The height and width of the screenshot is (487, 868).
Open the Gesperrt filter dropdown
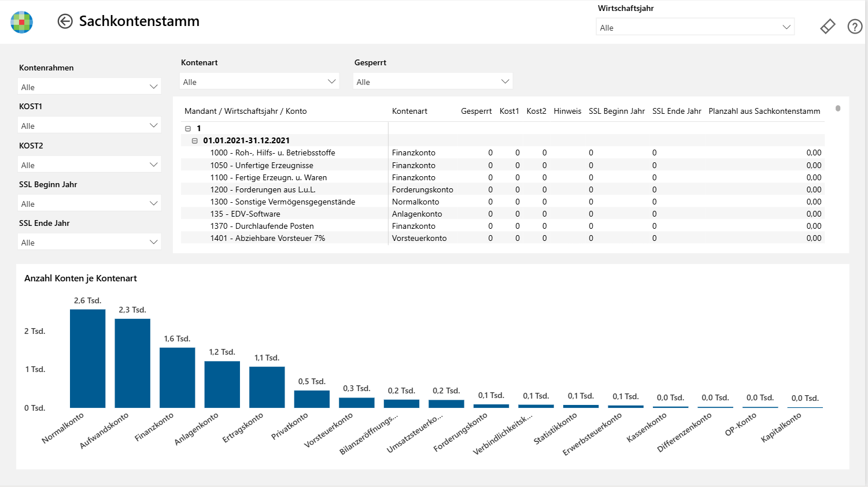coord(433,81)
